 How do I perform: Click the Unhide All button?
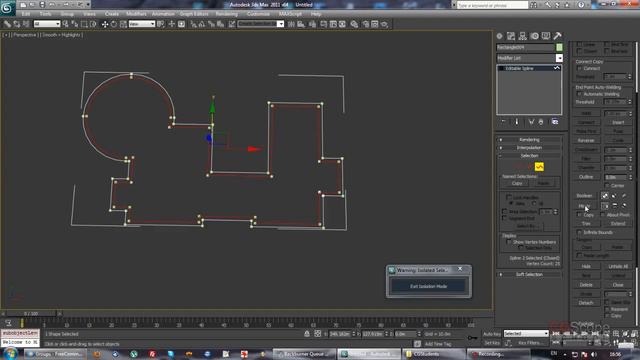(618, 267)
